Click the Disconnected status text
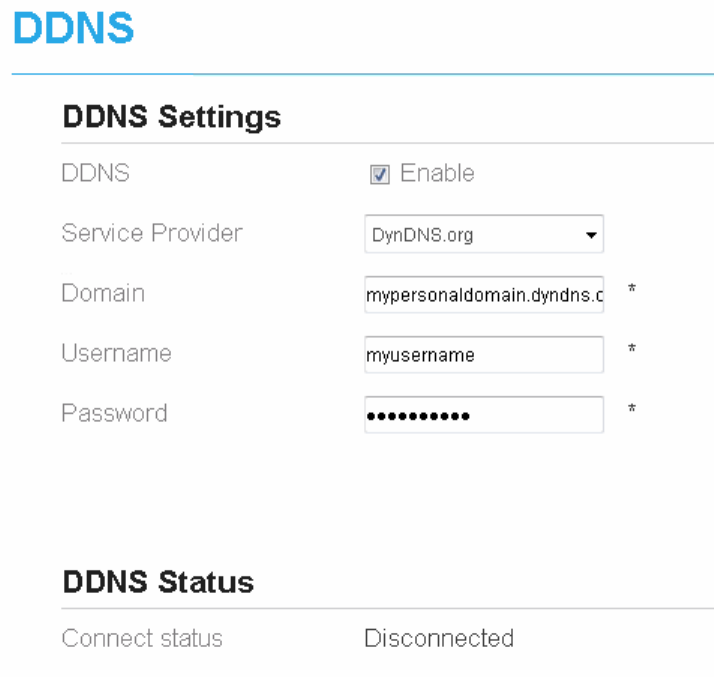Screen dimensions: 714x677 [x=439, y=638]
